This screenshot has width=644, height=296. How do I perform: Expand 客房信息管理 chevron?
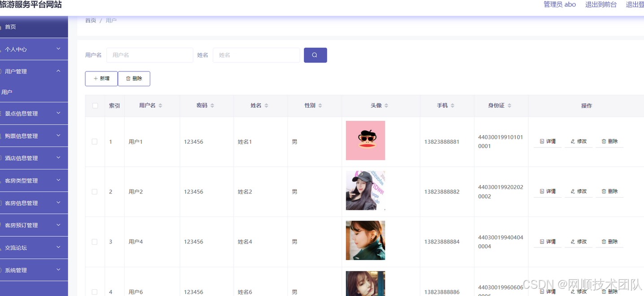[x=58, y=203]
